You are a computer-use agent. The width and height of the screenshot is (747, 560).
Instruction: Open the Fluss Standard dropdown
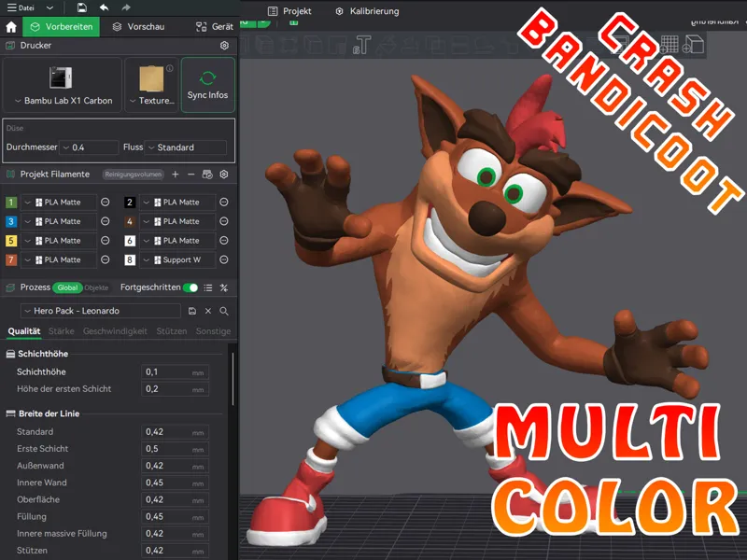coord(186,147)
